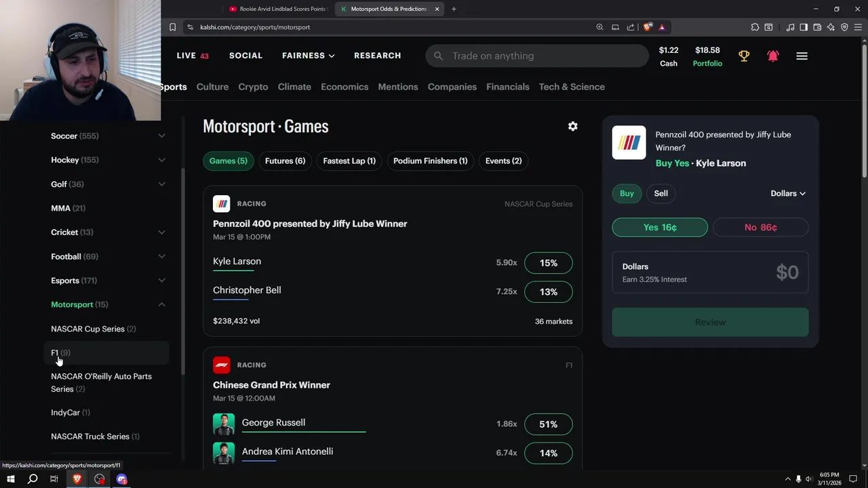Image resolution: width=868 pixels, height=488 pixels.
Task: Select the Futures (6) filter tab
Action: click(x=285, y=161)
